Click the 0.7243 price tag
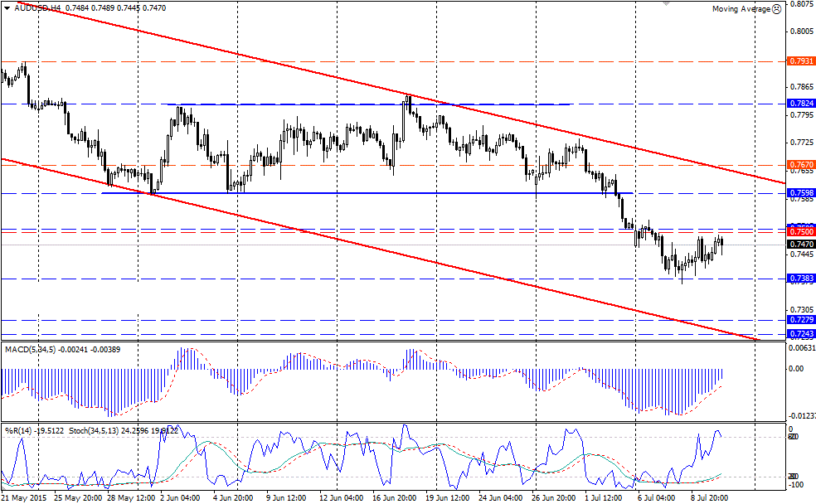This screenshot has width=816, height=504. tap(800, 334)
